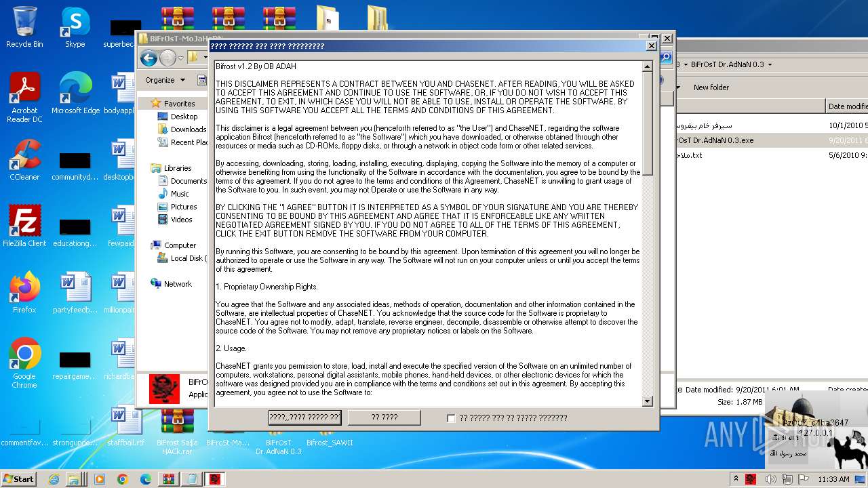
Task: Click the Bifrost skull tray icon
Action: [x=751, y=479]
